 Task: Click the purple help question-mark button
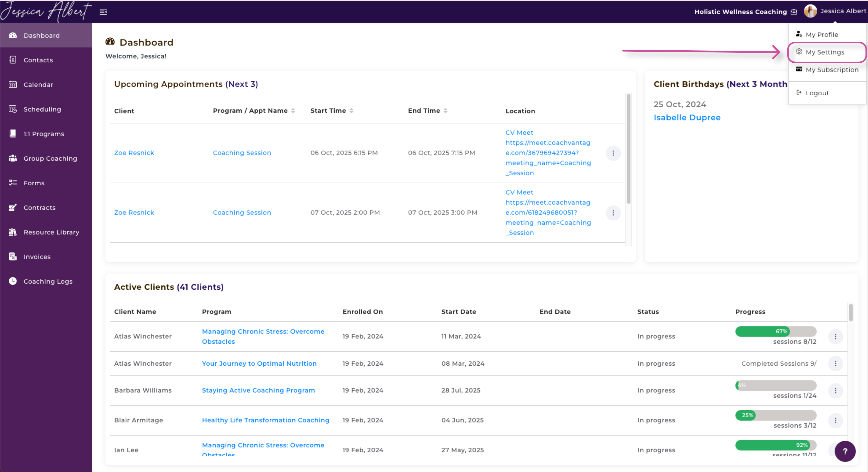tap(845, 451)
